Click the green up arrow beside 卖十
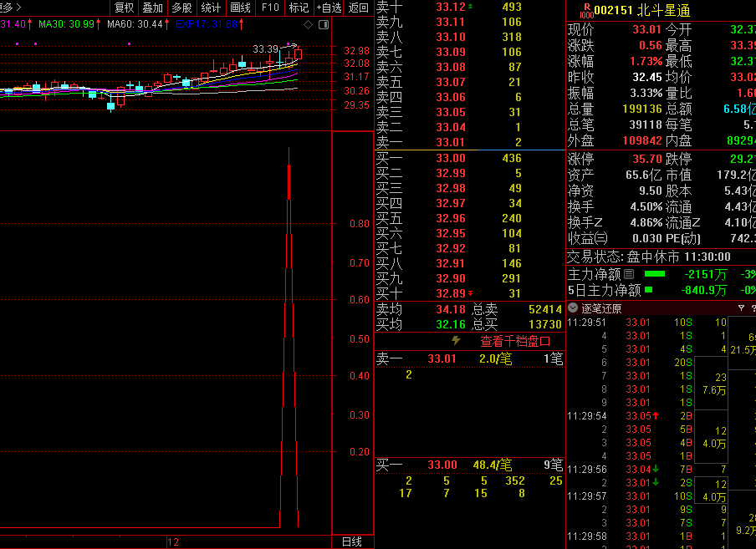 pos(470,7)
